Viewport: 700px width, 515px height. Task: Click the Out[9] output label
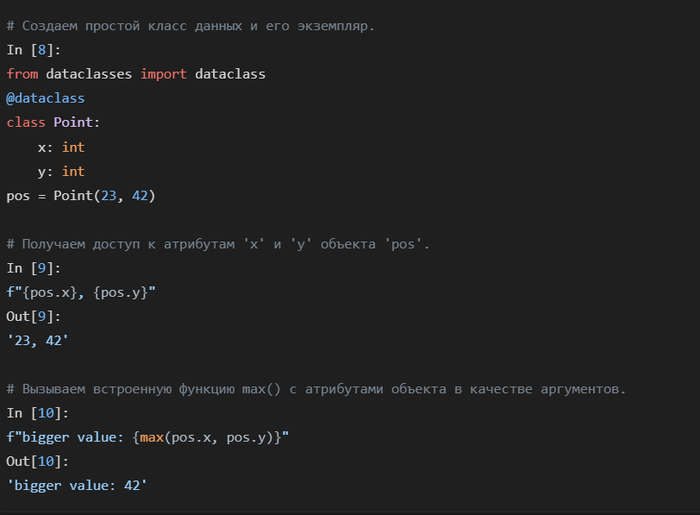pyautogui.click(x=34, y=316)
